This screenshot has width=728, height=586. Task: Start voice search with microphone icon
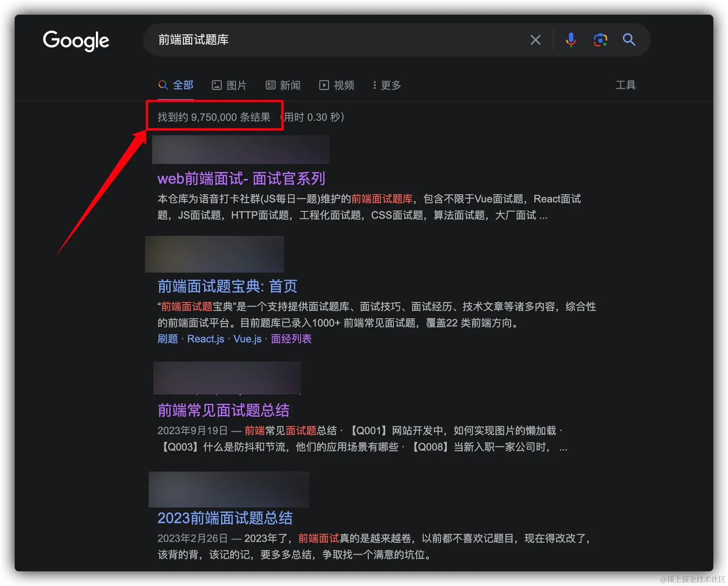click(x=571, y=40)
